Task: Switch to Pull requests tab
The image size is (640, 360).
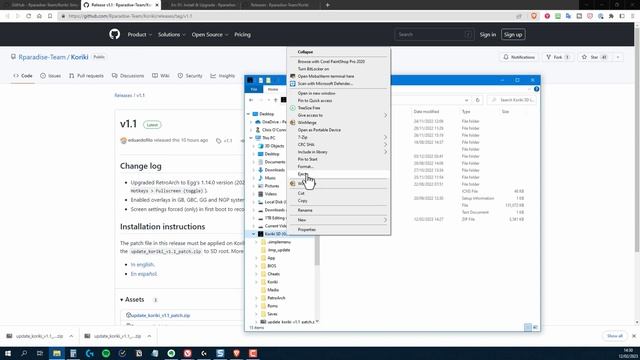Action: [x=86, y=76]
